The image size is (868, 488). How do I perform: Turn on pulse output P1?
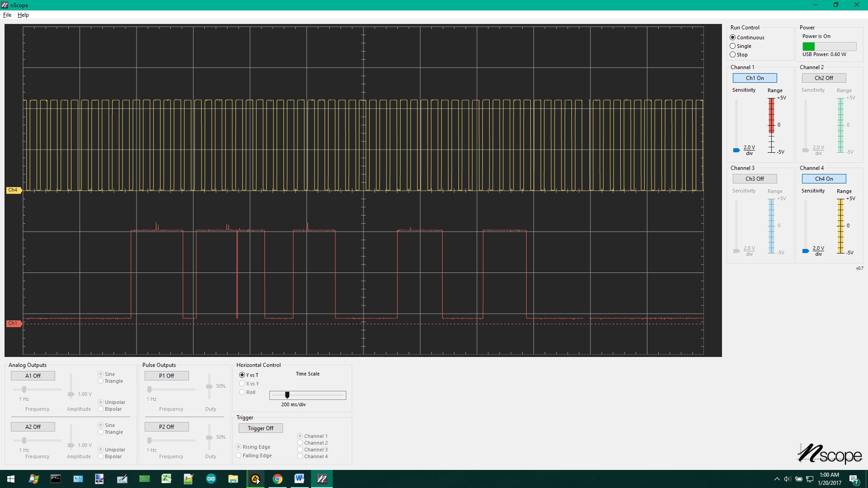click(166, 375)
